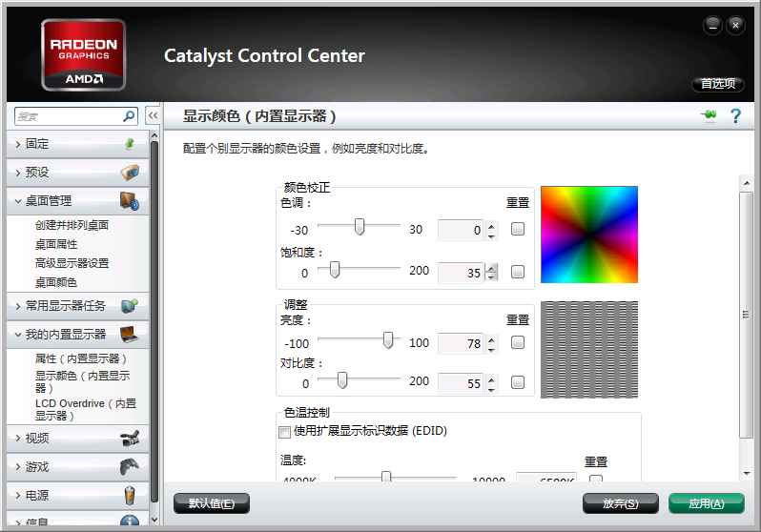Click the 亮度 brightness slider thumb

pos(388,339)
